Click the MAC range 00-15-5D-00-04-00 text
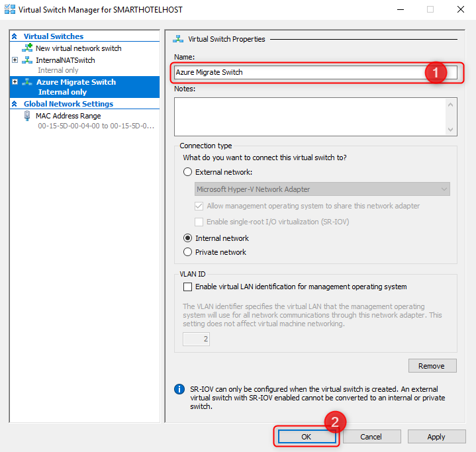The height and width of the screenshot is (452, 476). pyautogui.click(x=96, y=126)
